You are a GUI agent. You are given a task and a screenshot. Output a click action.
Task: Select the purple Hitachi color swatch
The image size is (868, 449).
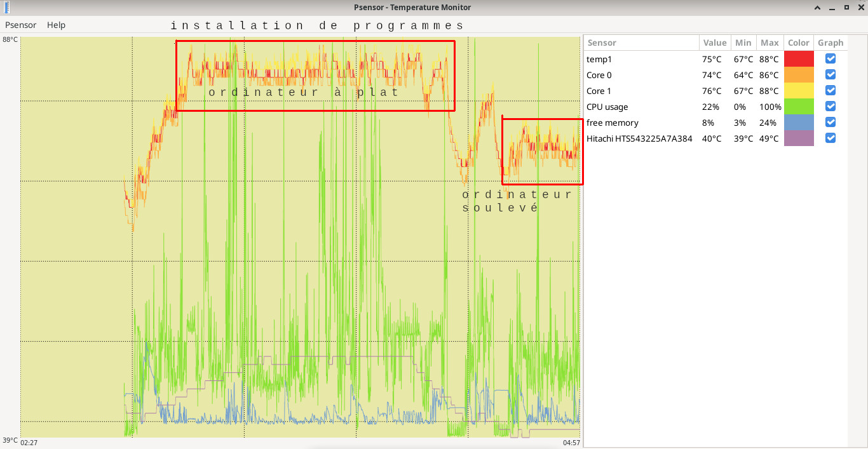[799, 138]
